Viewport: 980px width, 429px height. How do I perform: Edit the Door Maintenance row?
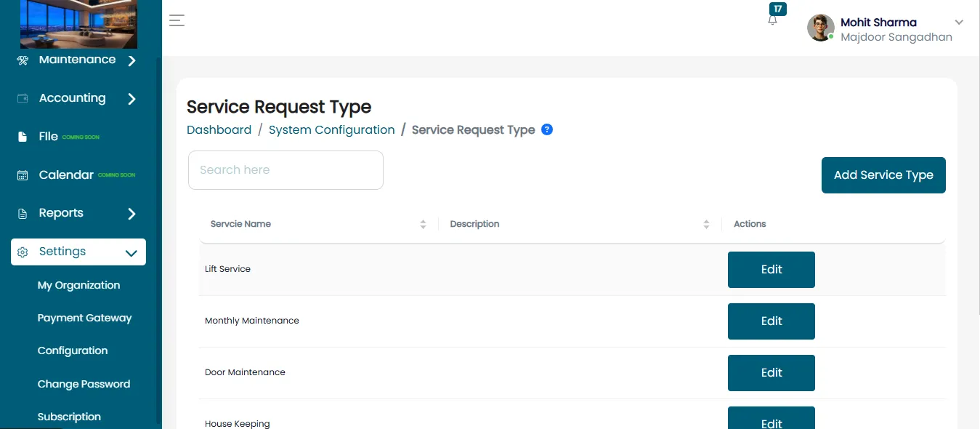coord(772,373)
